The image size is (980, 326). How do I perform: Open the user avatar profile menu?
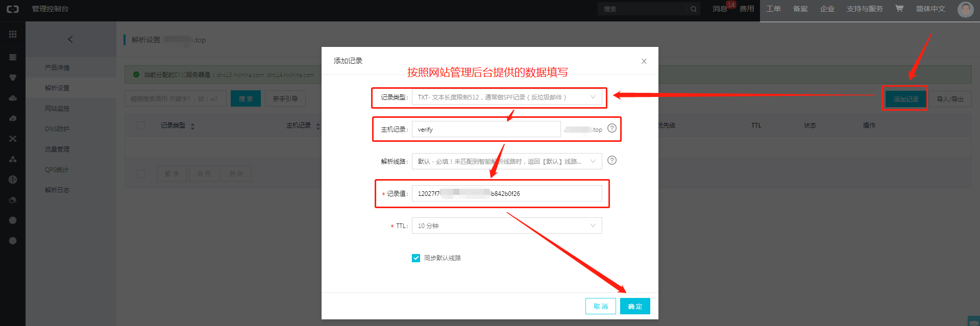coord(965,9)
